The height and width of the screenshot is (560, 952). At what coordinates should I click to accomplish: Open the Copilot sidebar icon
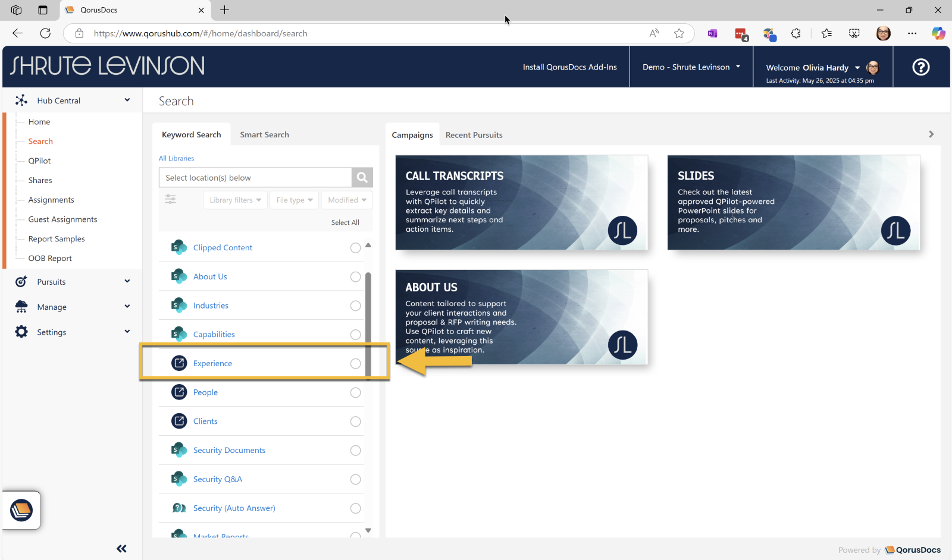(x=938, y=33)
